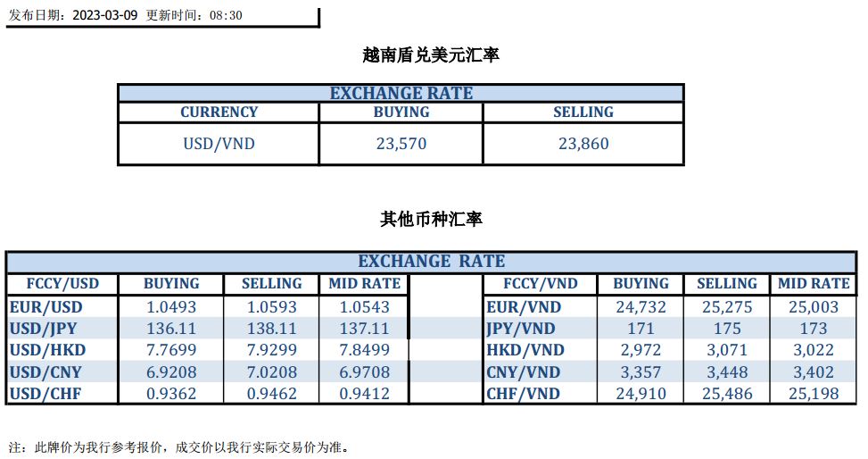Click the FCCY/USD column header
The height and width of the screenshot is (459, 868).
tap(62, 284)
